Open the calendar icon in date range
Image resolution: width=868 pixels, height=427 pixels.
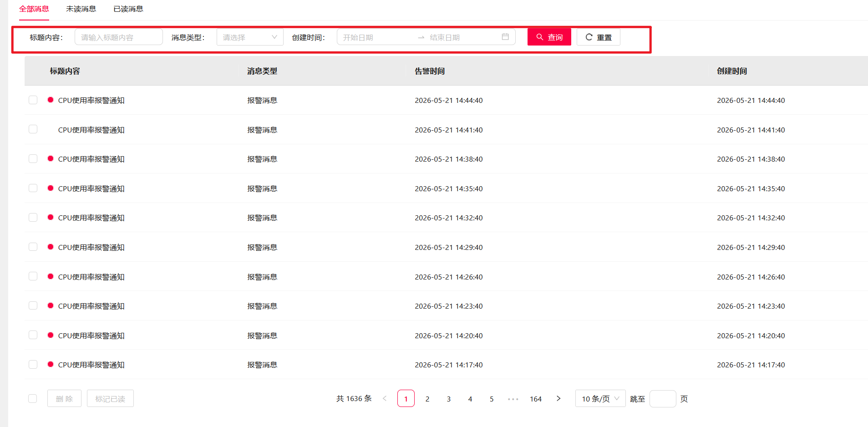(x=505, y=37)
